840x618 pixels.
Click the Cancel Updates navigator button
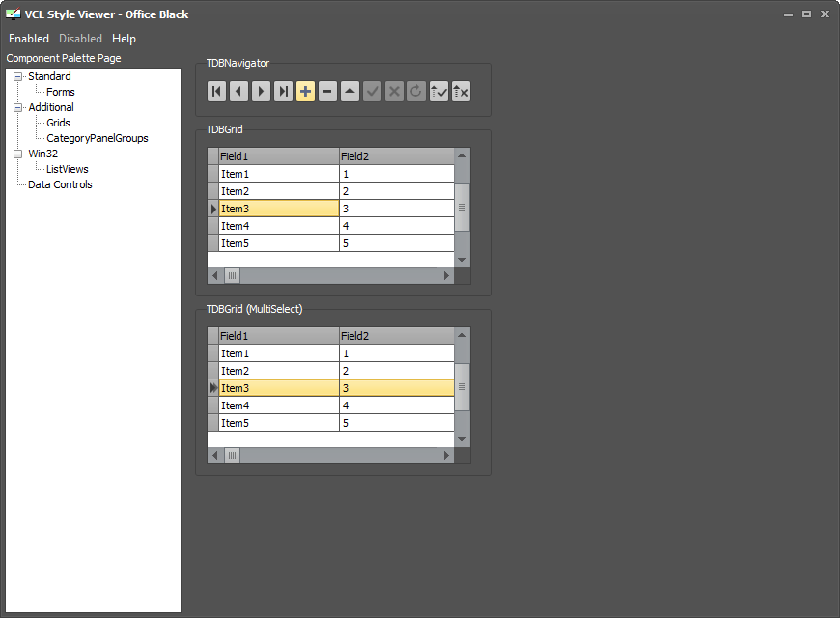pos(461,92)
